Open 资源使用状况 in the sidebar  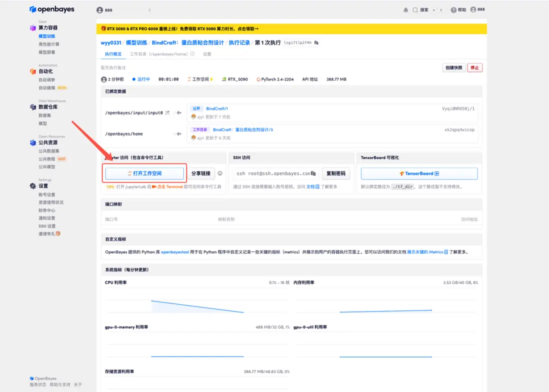point(51,202)
